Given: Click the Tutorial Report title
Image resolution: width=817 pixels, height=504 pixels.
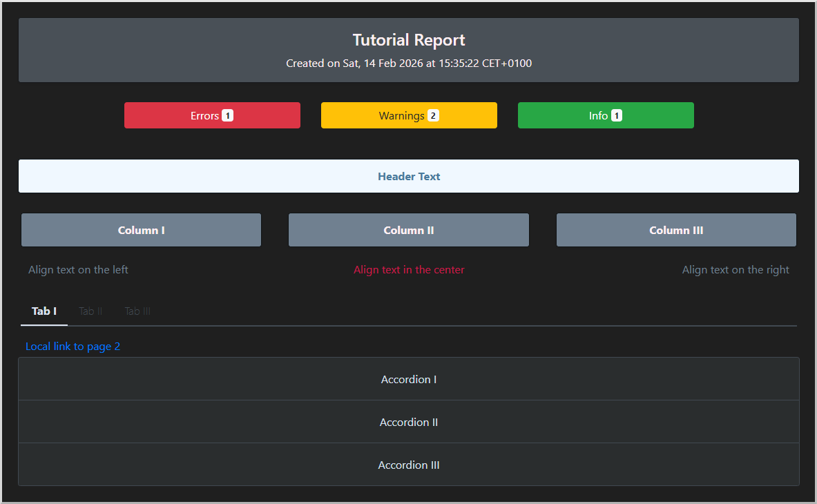Looking at the screenshot, I should [x=409, y=40].
